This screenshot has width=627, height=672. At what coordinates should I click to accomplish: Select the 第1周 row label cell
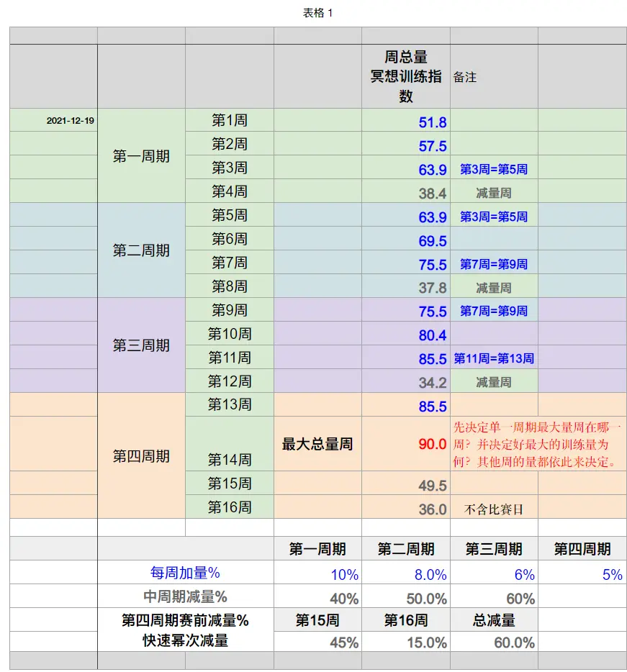coord(229,121)
